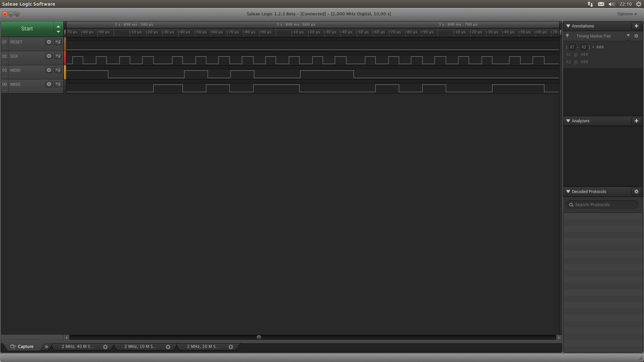
Task: Switch to the 2 MHz, 20 M S tab
Action: [203, 347]
